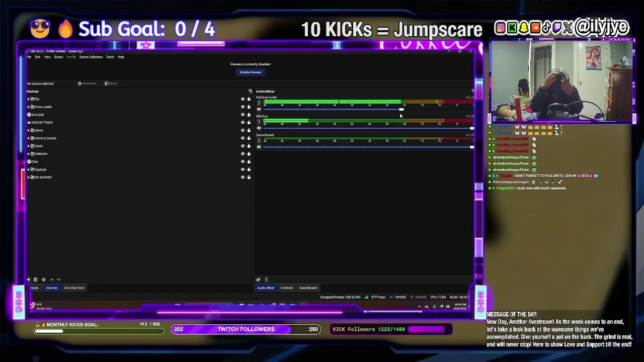Hide the MSG OF TODAY source

[x=243, y=122]
